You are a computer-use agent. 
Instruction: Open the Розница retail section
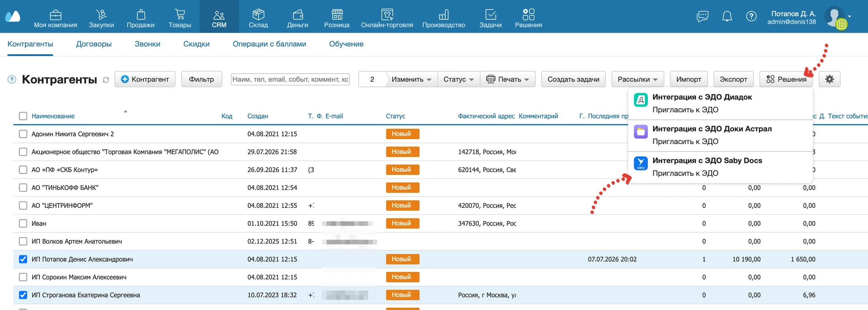click(337, 19)
